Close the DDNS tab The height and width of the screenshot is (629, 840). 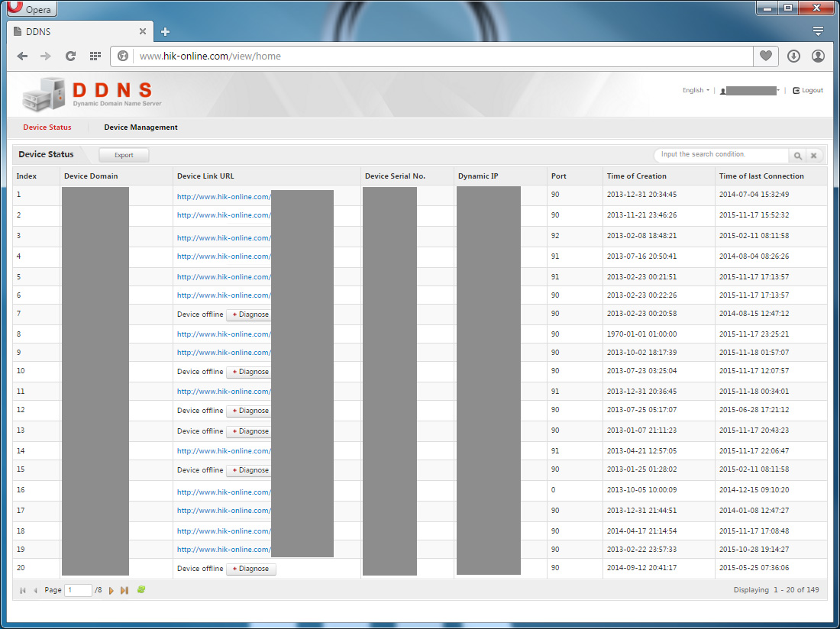coord(143,31)
